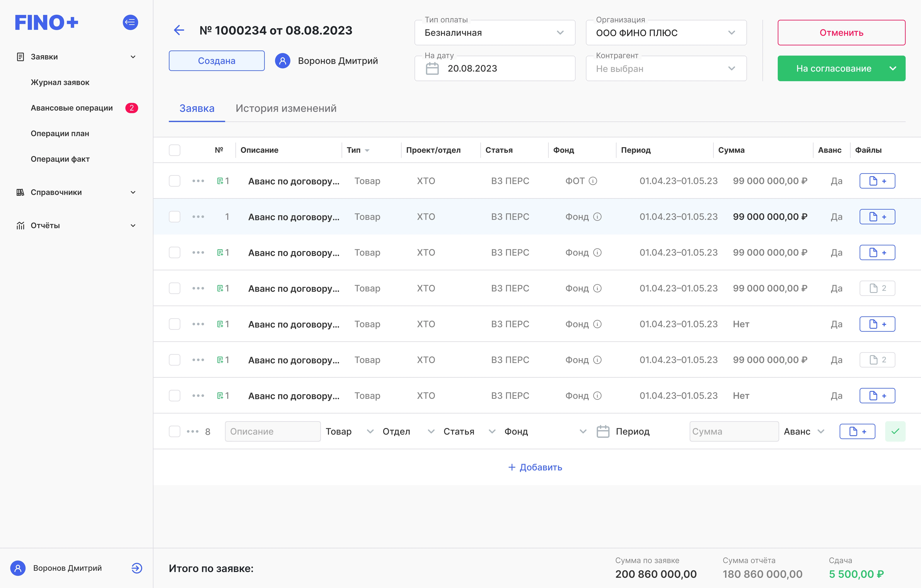Screen dimensions: 921x588
Task: Check the fifth row checkbox
Action: 174,324
